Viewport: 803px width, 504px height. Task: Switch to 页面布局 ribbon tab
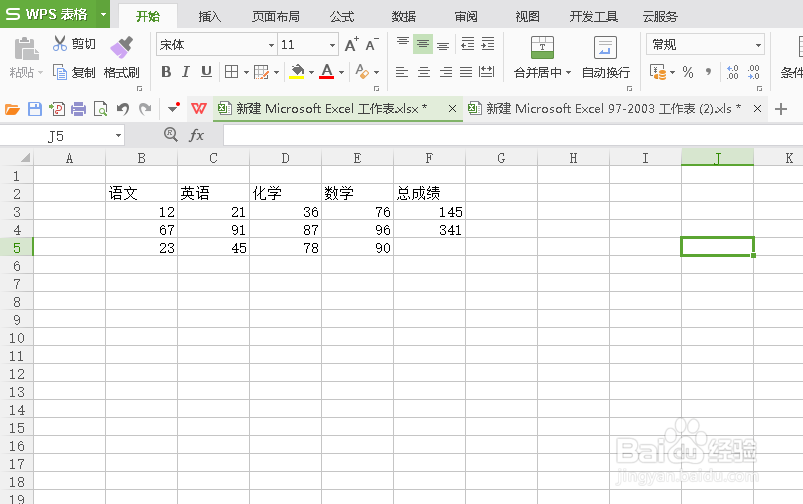coord(276,16)
